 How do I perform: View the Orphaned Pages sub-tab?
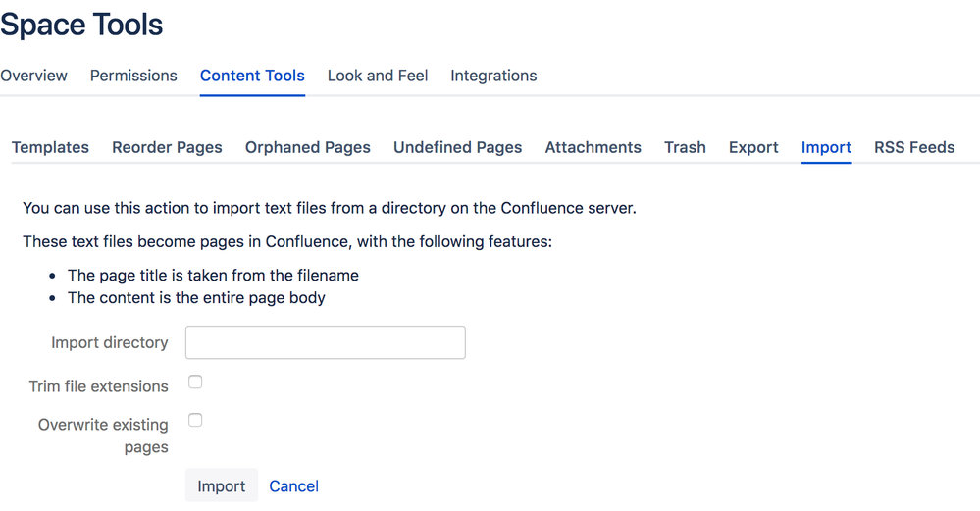[x=308, y=147]
